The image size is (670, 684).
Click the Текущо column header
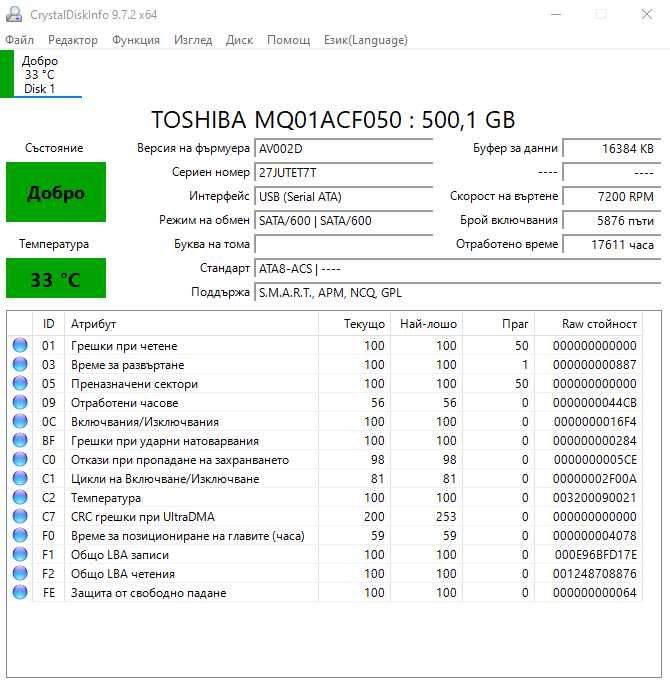(354, 324)
